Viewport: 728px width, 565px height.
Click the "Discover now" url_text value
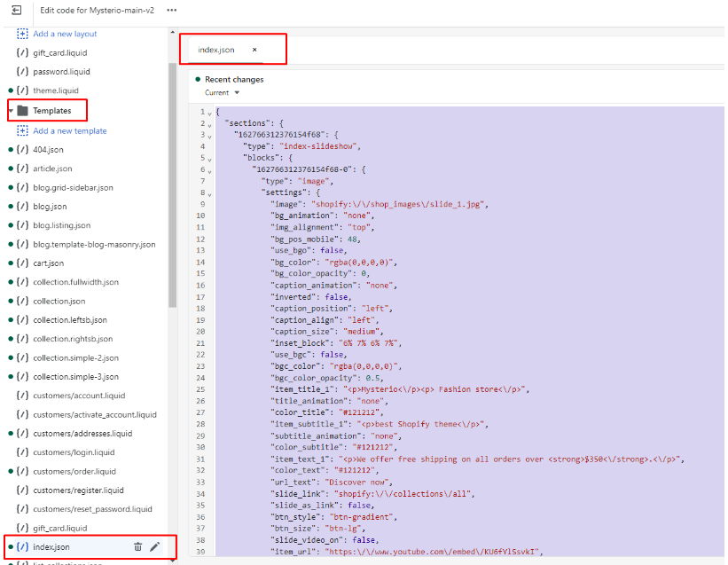click(358, 483)
